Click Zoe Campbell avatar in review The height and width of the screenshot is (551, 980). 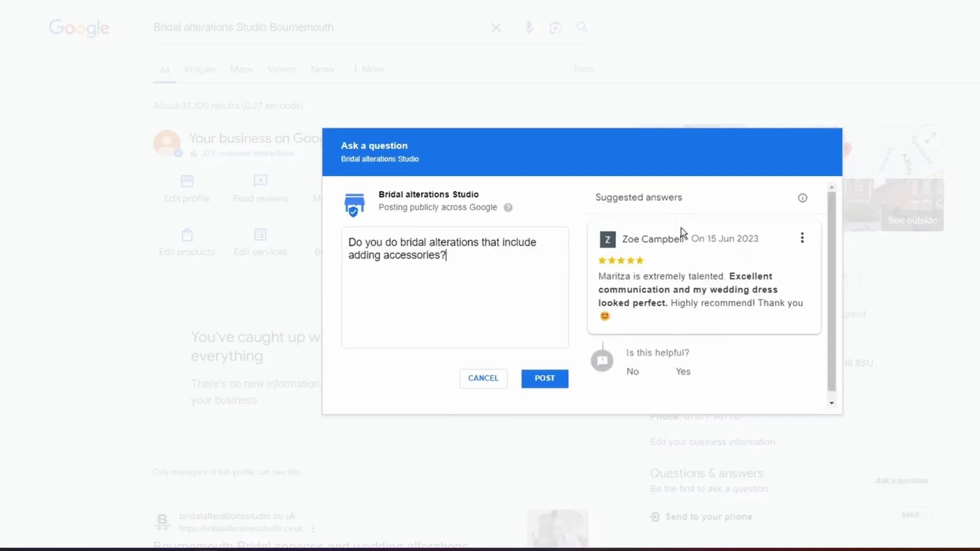[x=607, y=239]
